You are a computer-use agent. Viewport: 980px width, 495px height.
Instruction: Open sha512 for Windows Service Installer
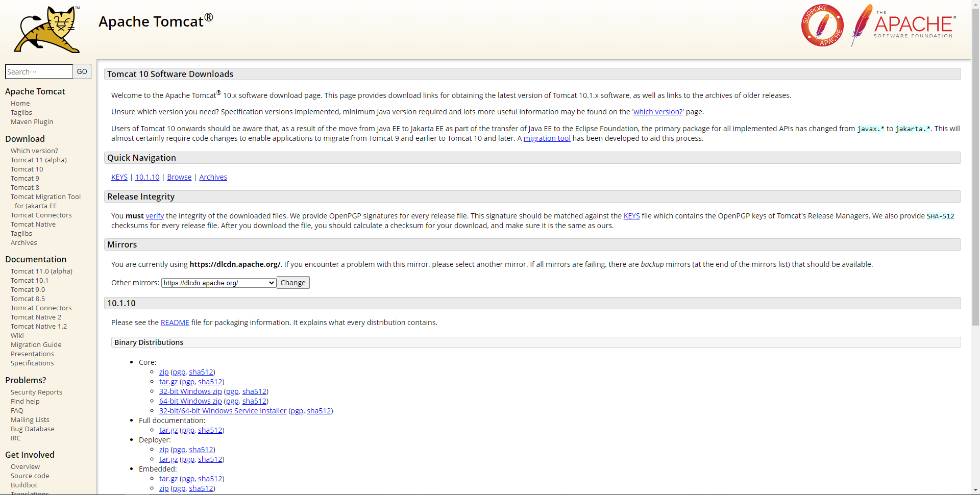[x=319, y=411]
